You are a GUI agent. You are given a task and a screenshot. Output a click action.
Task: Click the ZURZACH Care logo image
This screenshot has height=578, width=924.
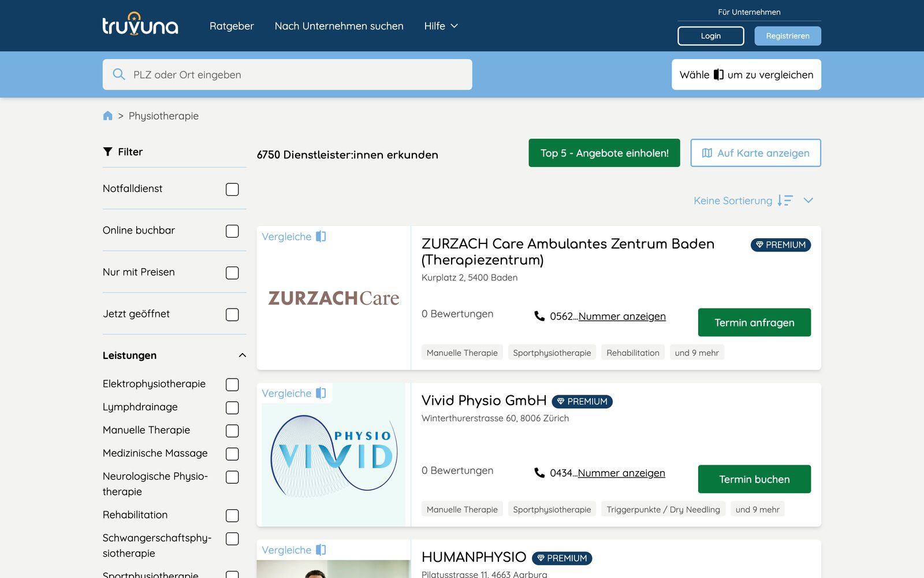(334, 298)
